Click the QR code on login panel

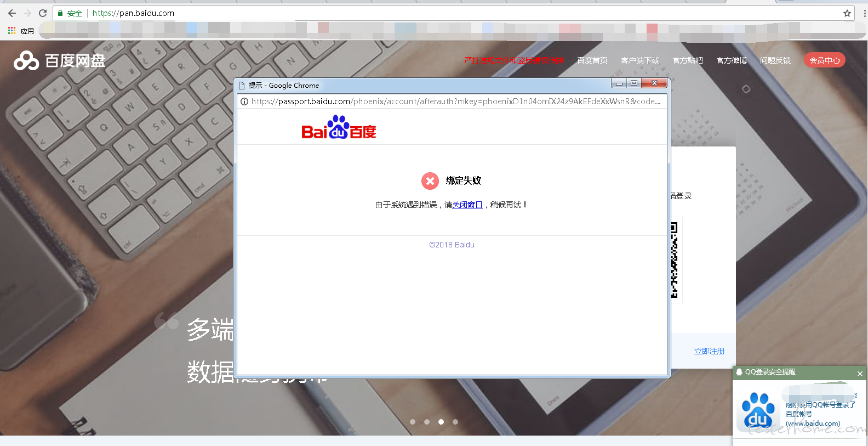pyautogui.click(x=675, y=261)
